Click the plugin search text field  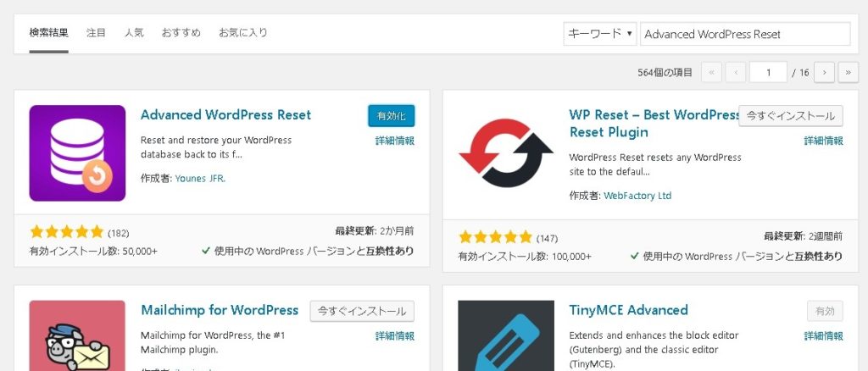point(744,34)
